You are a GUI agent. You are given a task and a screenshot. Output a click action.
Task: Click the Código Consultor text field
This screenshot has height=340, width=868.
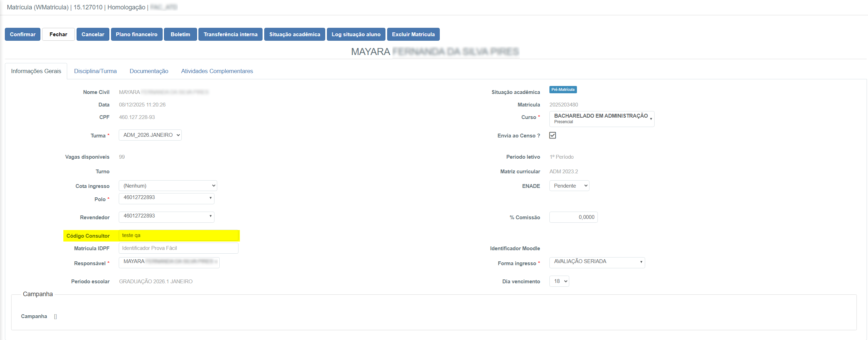click(x=178, y=236)
